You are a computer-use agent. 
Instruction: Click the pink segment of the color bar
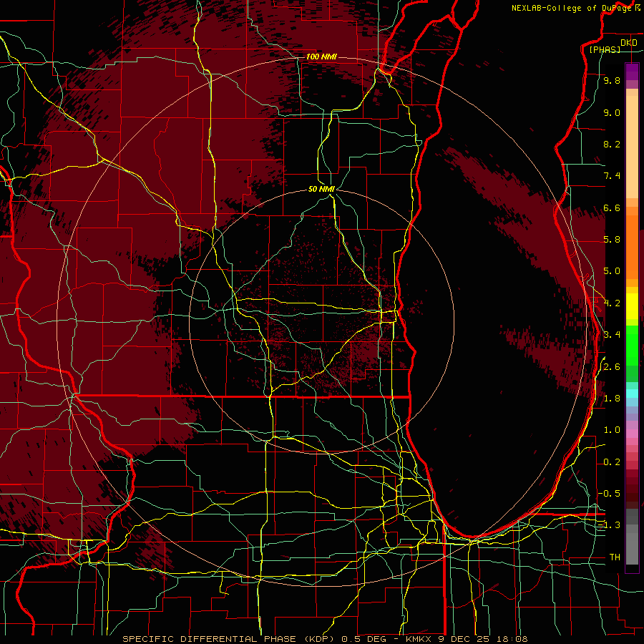click(x=632, y=434)
